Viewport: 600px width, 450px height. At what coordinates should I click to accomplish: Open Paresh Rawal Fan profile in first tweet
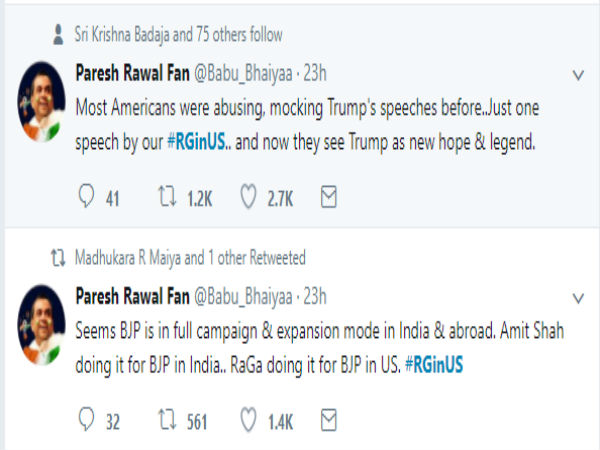click(x=134, y=73)
